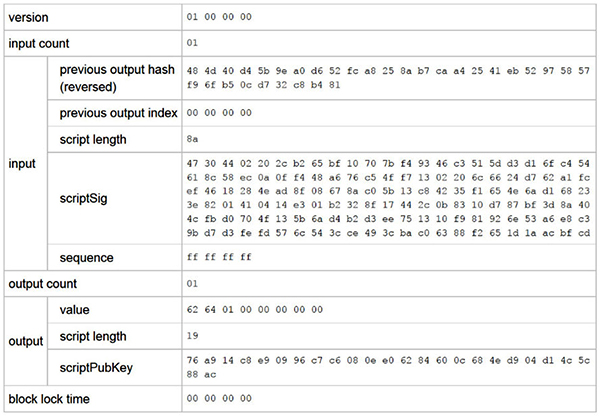Screen dimensions: 600x416
Task: Click the "previous output index" label
Action: [x=118, y=112]
